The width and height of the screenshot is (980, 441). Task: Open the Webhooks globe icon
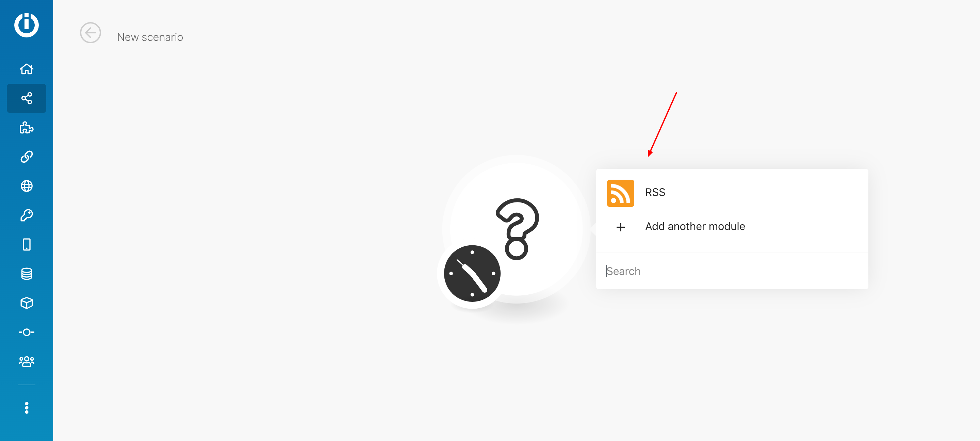click(26, 186)
